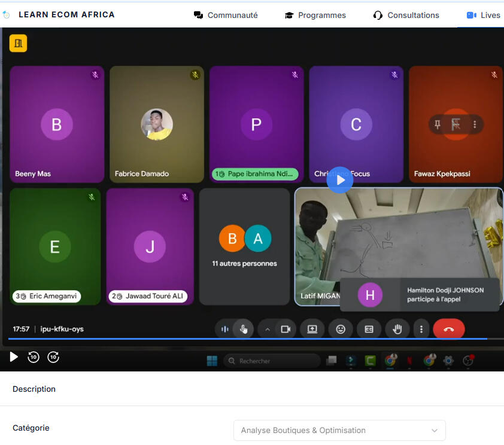Pin the Fawaz Kpekpassi tile
Viewport: 504px width, 445px height.
click(437, 124)
